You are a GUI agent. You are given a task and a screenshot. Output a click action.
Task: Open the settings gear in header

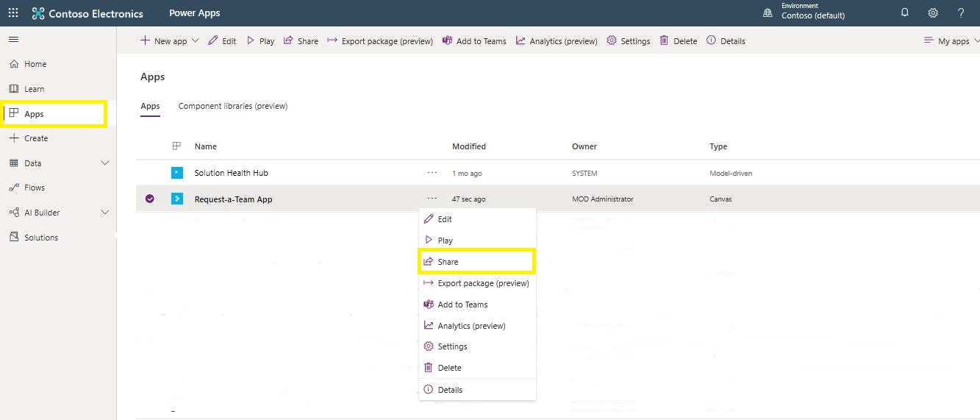(933, 13)
